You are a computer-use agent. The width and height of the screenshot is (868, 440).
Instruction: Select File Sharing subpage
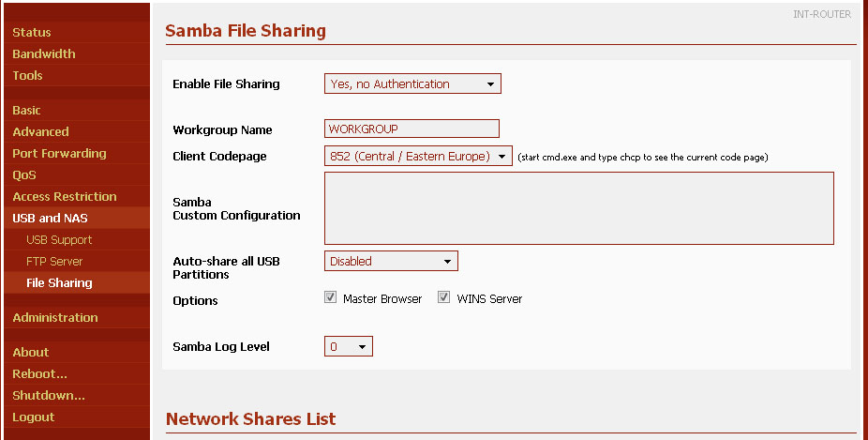(77, 283)
